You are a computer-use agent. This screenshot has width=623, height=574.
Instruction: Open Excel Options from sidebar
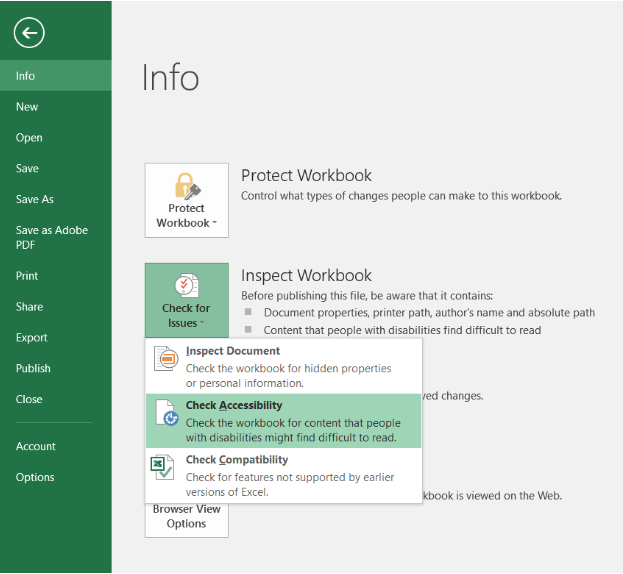coord(35,477)
